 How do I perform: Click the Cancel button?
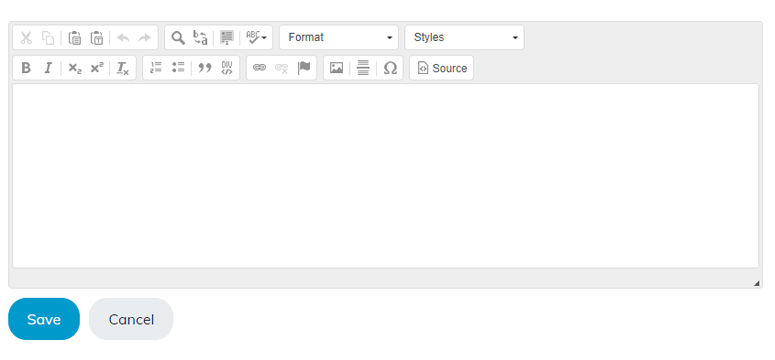[131, 319]
